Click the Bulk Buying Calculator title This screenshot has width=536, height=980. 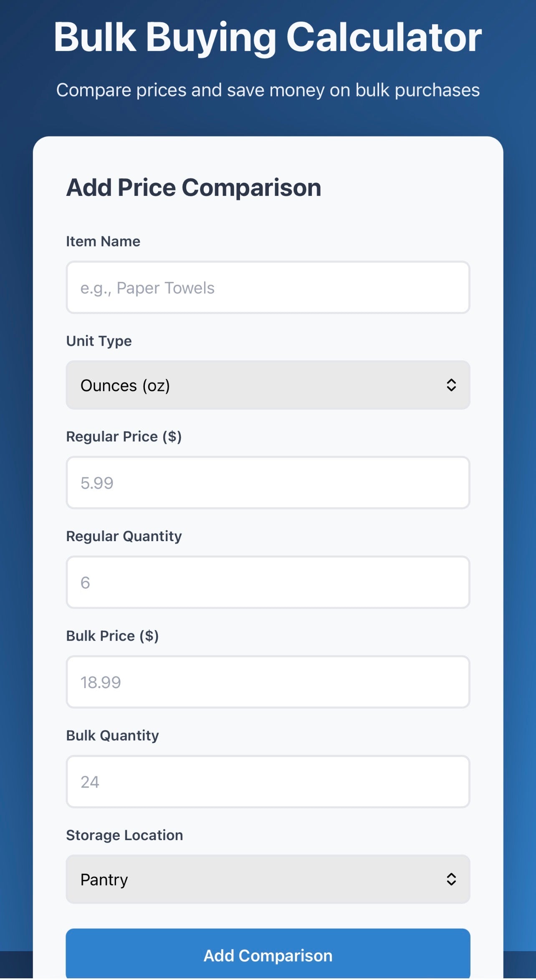click(x=268, y=38)
